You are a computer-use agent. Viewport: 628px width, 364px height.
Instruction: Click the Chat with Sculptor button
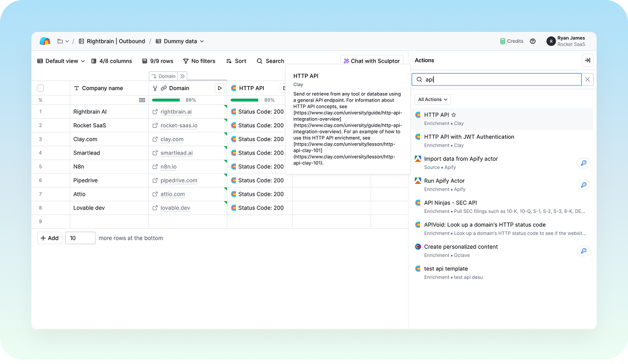(372, 61)
